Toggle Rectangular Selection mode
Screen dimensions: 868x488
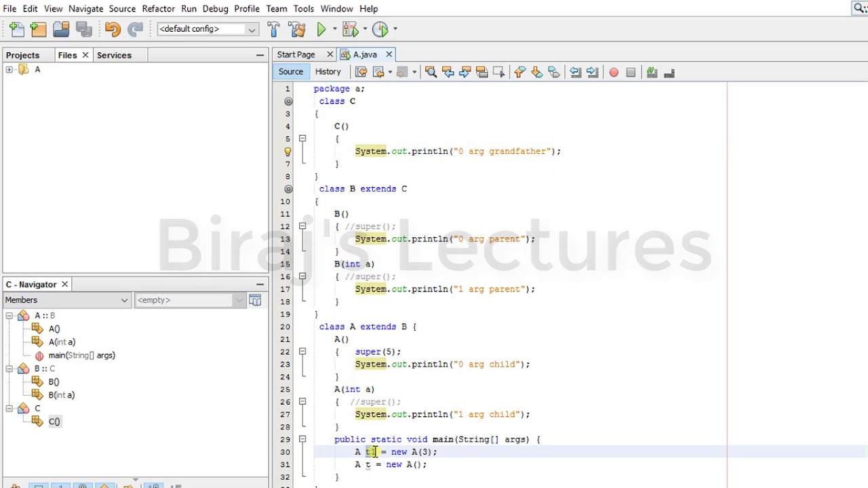pos(498,72)
